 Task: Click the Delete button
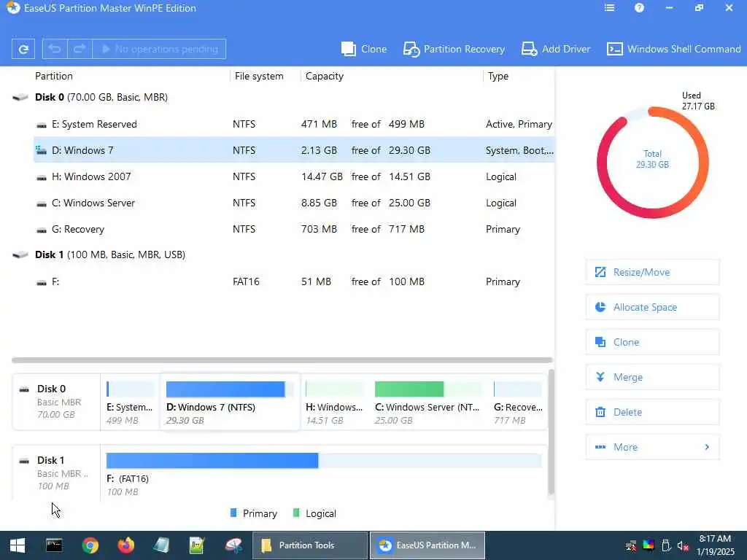coord(652,413)
